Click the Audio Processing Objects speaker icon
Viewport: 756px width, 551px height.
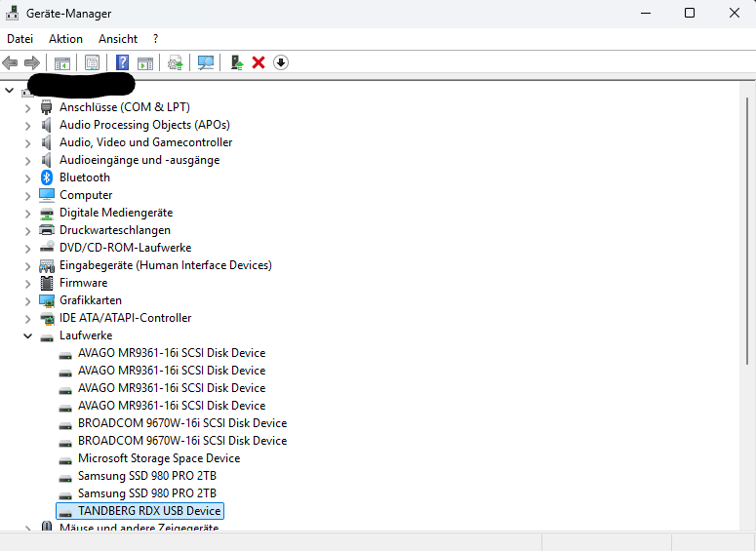(46, 125)
